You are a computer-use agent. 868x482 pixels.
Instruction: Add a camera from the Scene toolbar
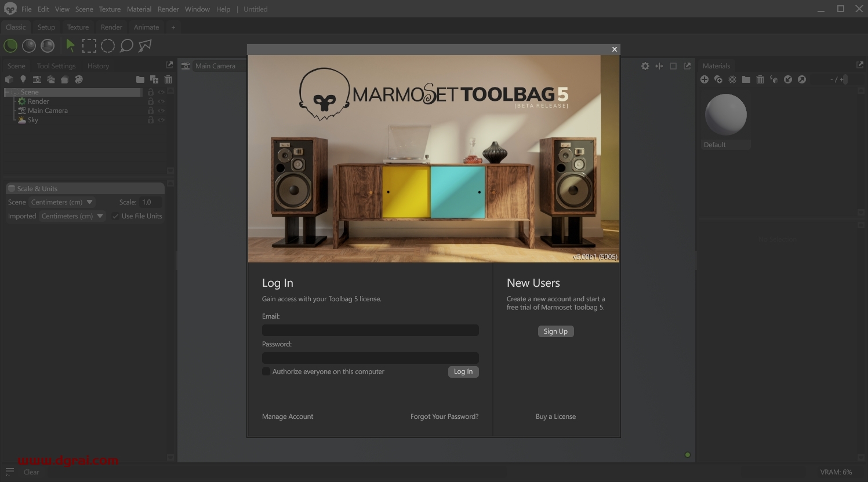pyautogui.click(x=37, y=79)
